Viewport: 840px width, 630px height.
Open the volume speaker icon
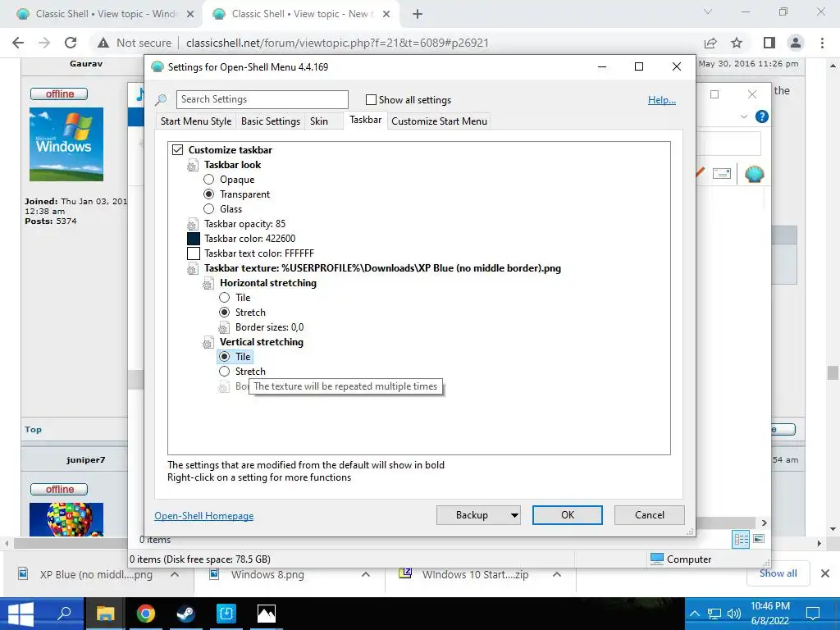point(734,614)
